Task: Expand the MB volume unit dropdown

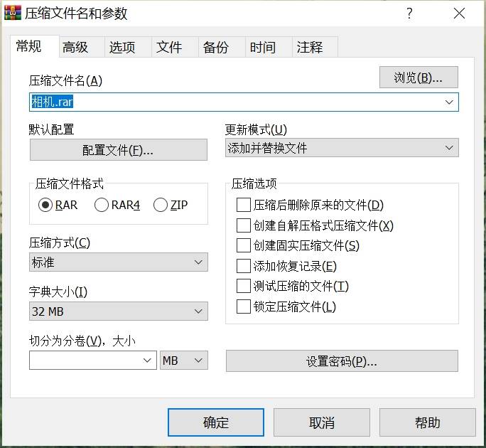Action: coord(184,361)
